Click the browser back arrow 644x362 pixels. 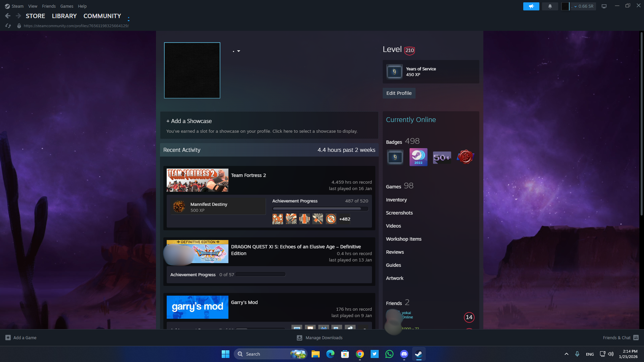point(8,16)
